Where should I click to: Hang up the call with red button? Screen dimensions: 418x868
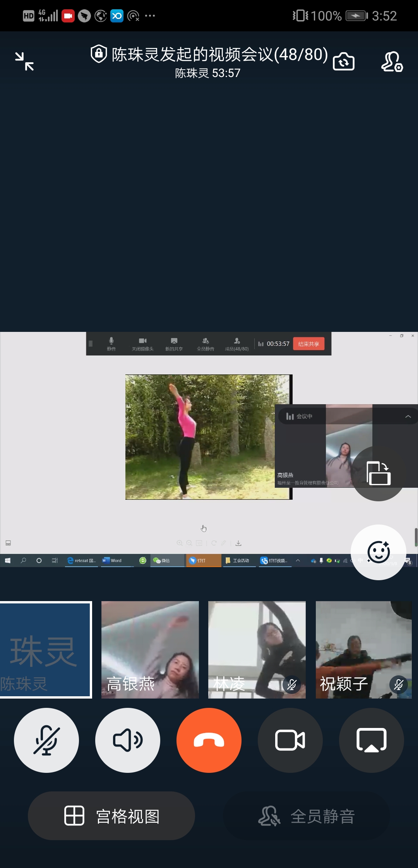[209, 740]
